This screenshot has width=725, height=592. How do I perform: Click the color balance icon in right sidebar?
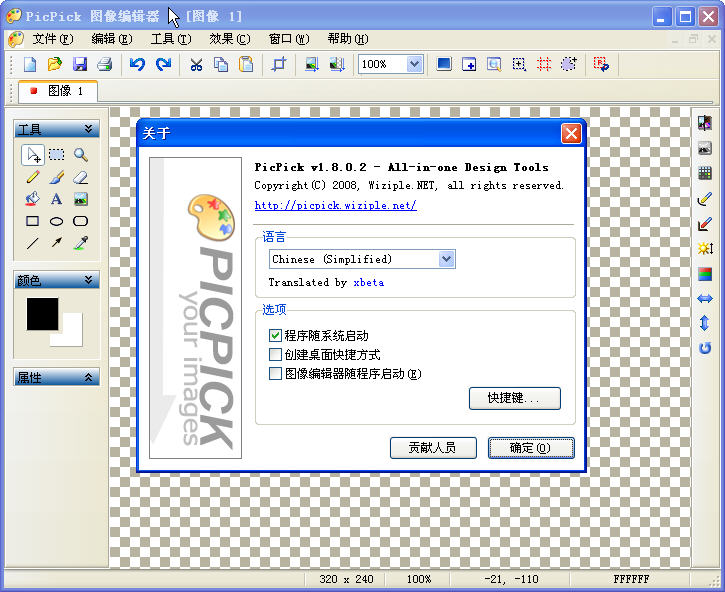705,274
